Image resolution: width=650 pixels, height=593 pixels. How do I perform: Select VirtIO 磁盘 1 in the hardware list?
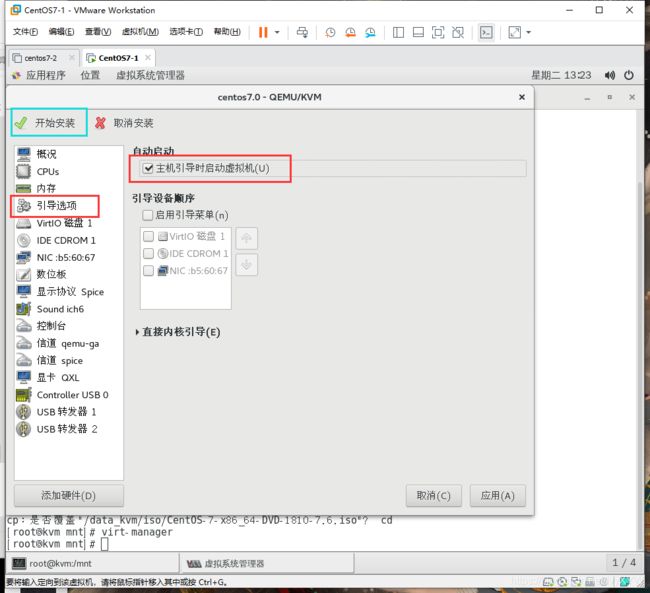(69, 223)
